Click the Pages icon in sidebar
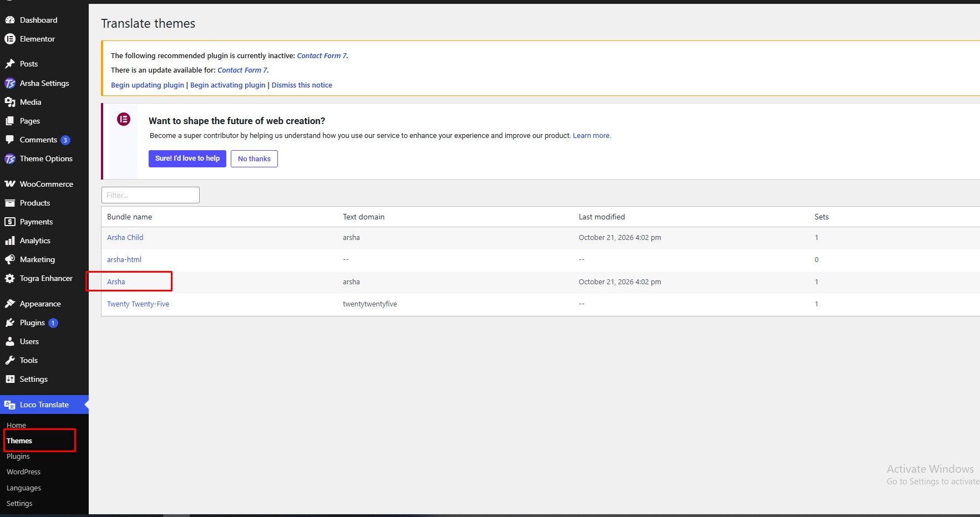 (x=9, y=121)
